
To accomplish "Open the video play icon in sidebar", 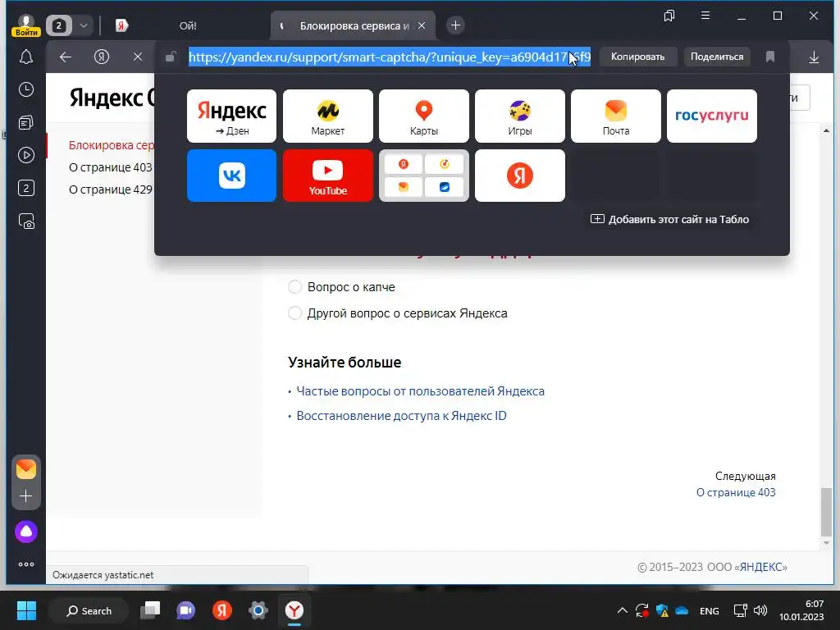I will (26, 155).
